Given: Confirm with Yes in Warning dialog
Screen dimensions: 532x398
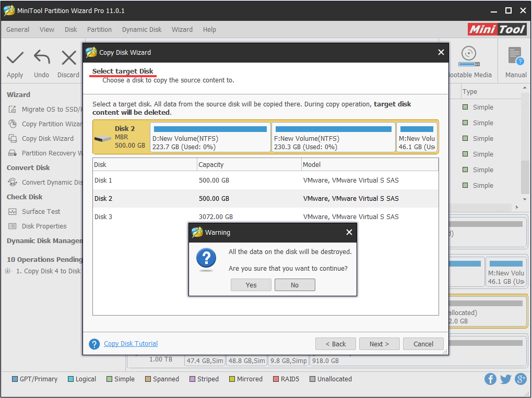Looking at the screenshot, I should (x=251, y=285).
